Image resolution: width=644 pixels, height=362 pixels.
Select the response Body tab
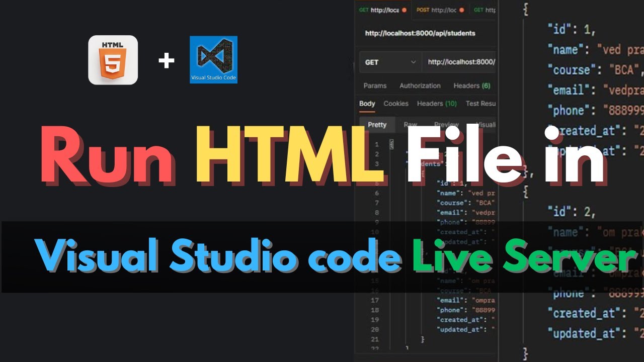pos(367,104)
